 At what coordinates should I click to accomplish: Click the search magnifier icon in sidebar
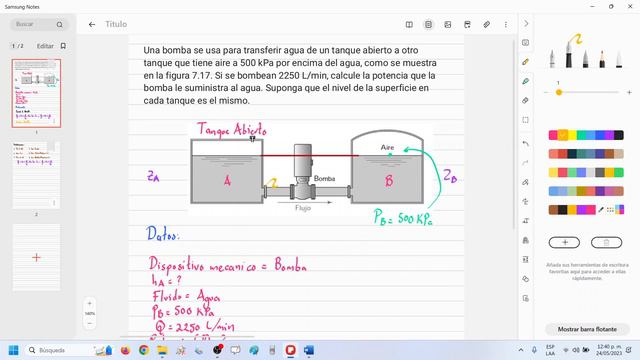pos(60,24)
